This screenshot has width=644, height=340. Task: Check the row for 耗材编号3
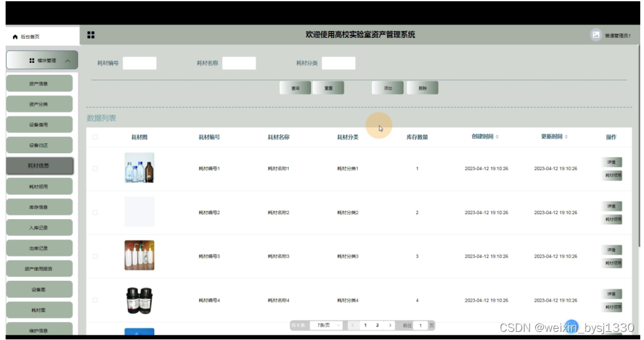tap(95, 256)
